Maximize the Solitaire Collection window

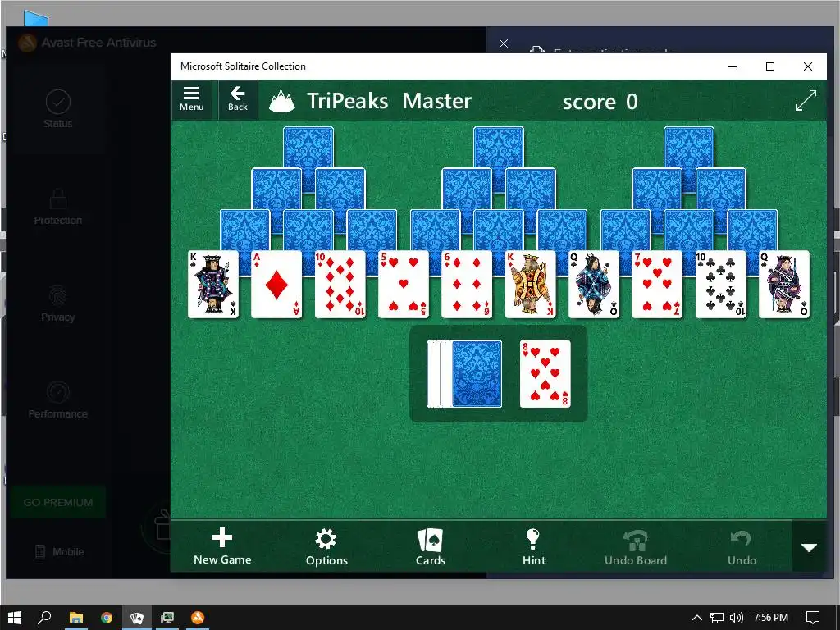[x=769, y=66]
